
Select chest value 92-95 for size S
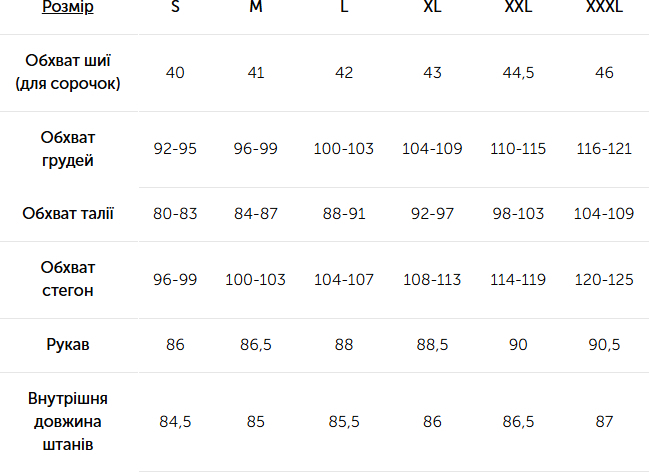(176, 149)
